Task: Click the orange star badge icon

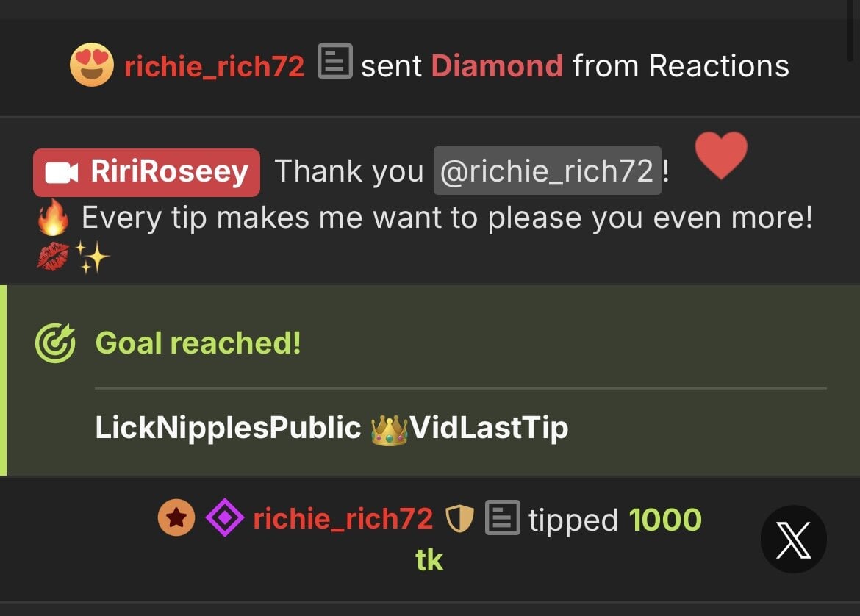Action: 176,517
